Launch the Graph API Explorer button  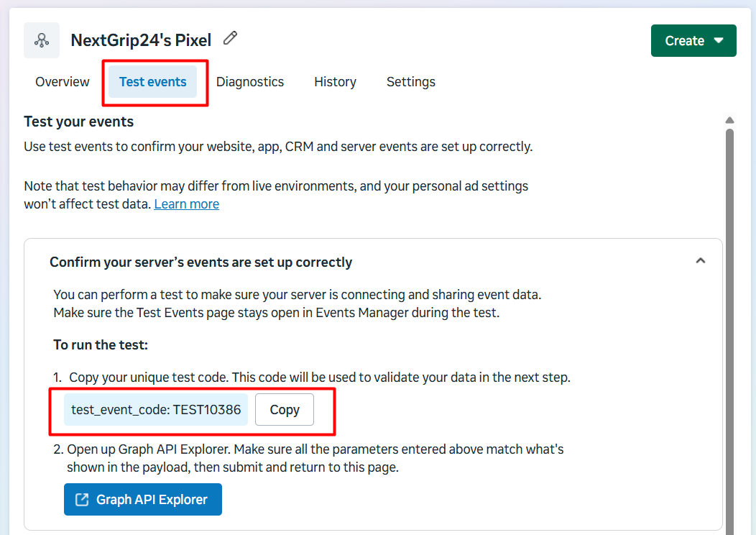143,500
